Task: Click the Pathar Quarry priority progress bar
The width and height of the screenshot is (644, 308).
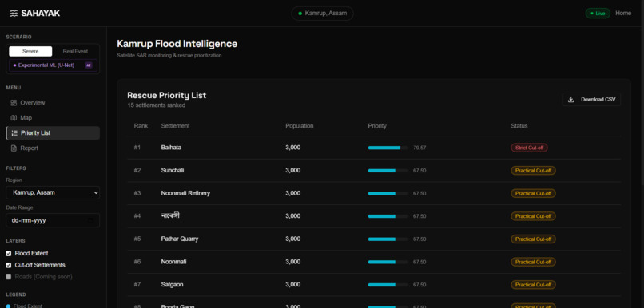Action: pyautogui.click(x=388, y=239)
